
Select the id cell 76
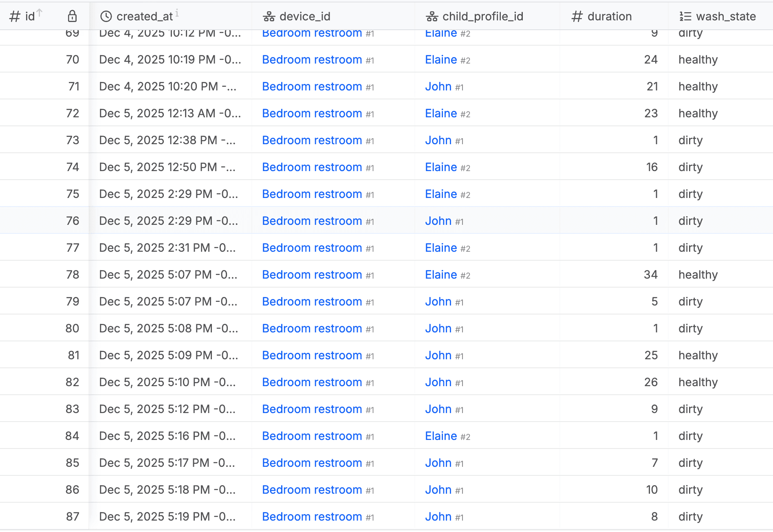click(44, 221)
